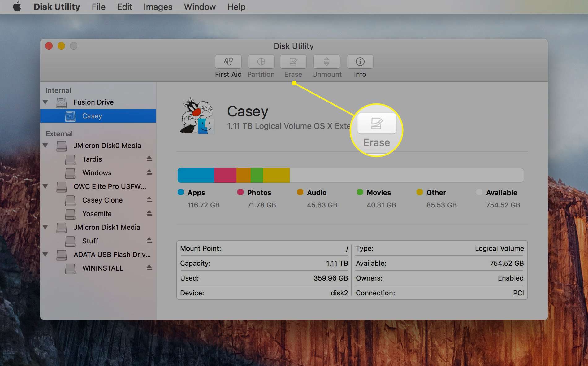The width and height of the screenshot is (588, 366).
Task: Click the Owners Enabled value
Action: coord(511,278)
